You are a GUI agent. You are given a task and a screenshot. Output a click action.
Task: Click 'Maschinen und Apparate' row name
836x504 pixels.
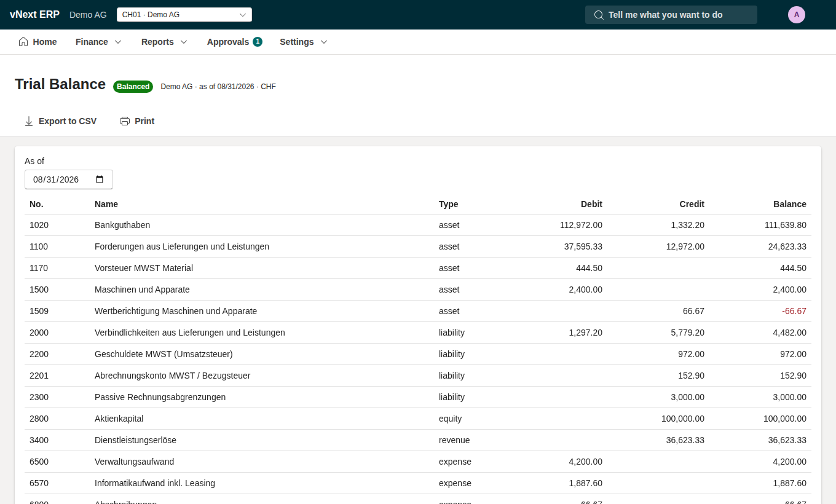(x=142, y=289)
